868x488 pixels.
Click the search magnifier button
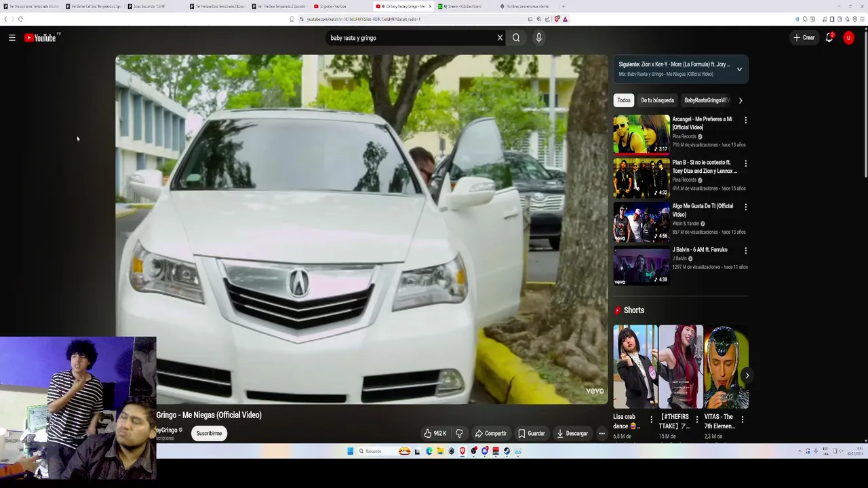point(516,38)
